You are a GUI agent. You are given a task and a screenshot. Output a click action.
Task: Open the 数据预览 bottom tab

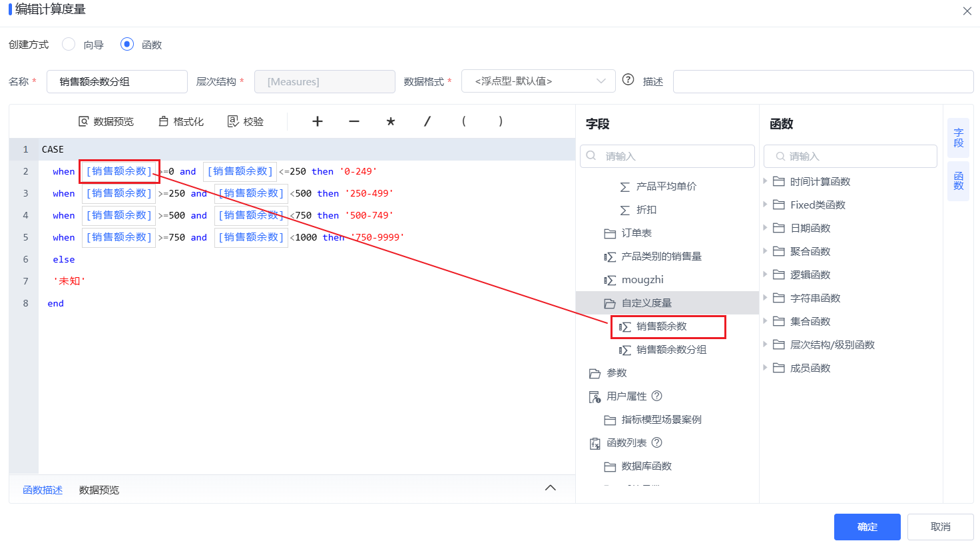[x=99, y=490]
